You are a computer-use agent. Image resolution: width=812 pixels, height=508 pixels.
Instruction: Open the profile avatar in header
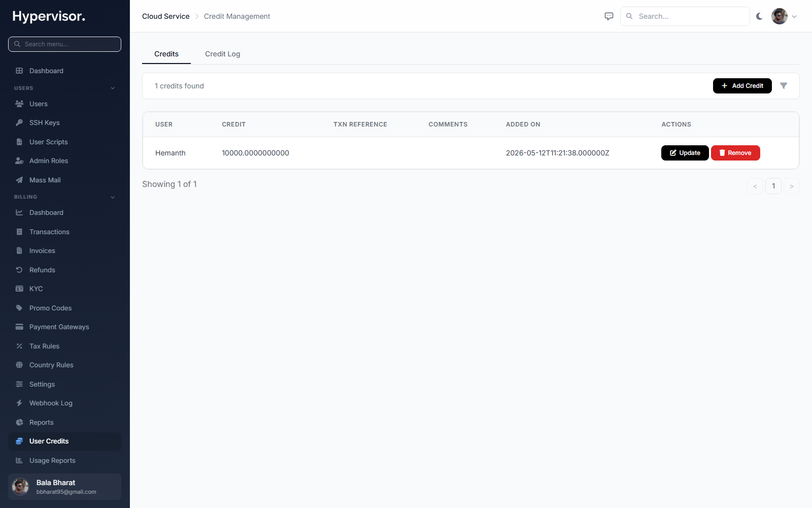click(780, 16)
